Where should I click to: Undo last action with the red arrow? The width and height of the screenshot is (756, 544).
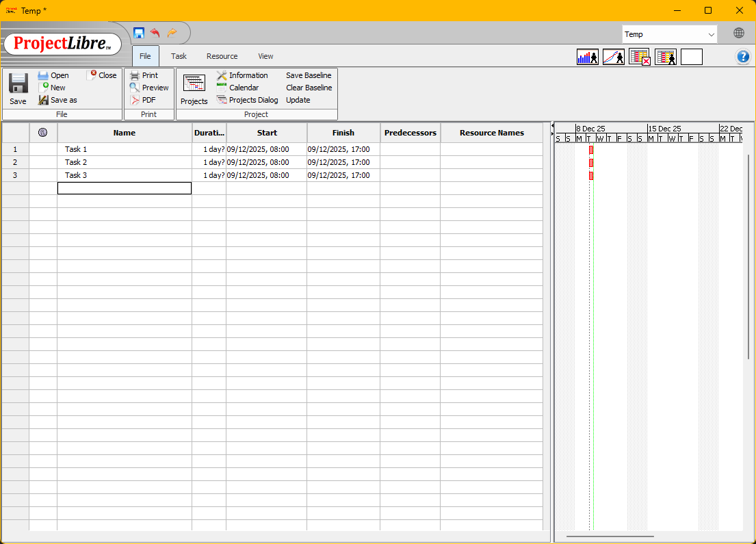point(155,33)
